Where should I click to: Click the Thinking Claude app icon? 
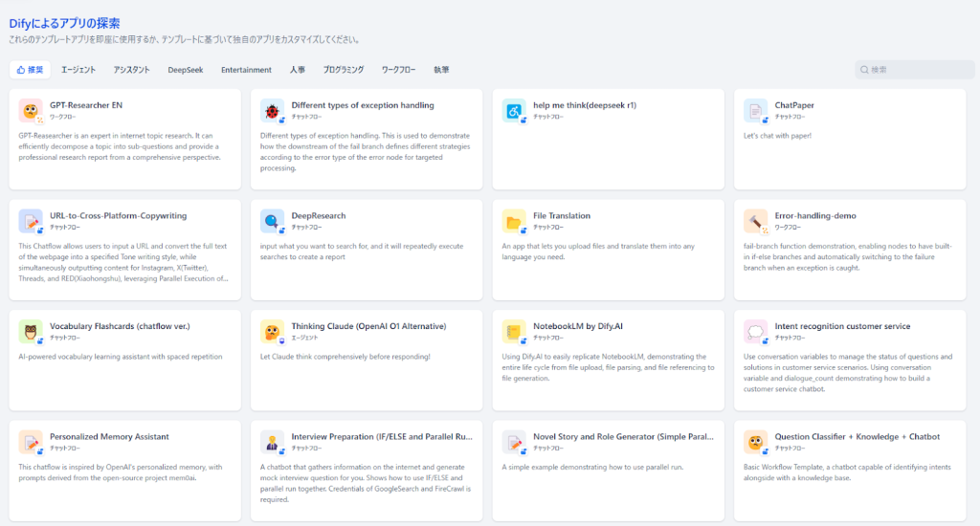[272, 332]
